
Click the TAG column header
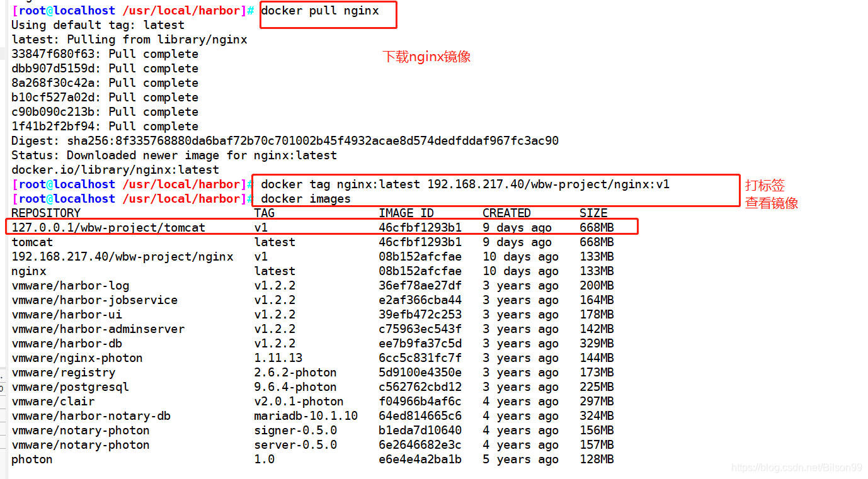[x=265, y=213]
